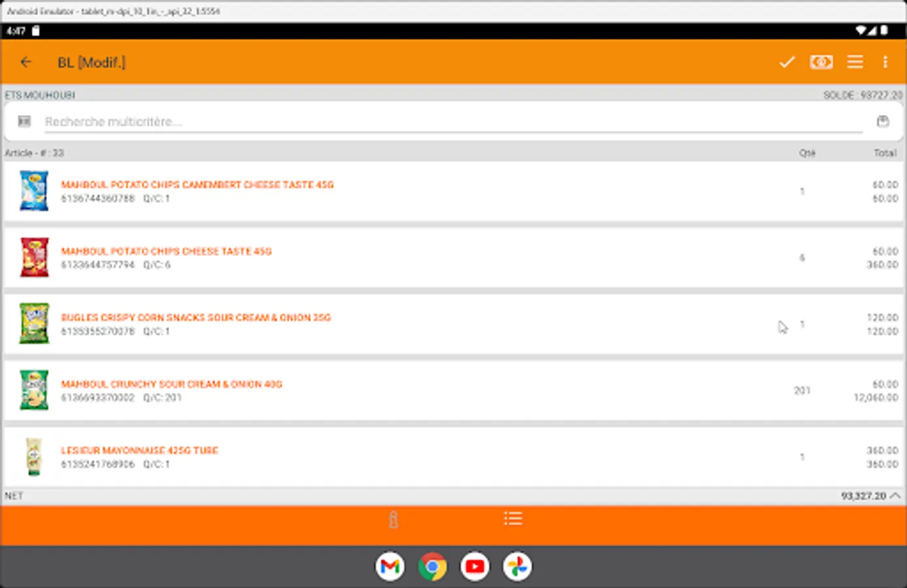Image resolution: width=907 pixels, height=588 pixels.
Task: Click the Recherche multicritère search field
Action: pos(453,122)
